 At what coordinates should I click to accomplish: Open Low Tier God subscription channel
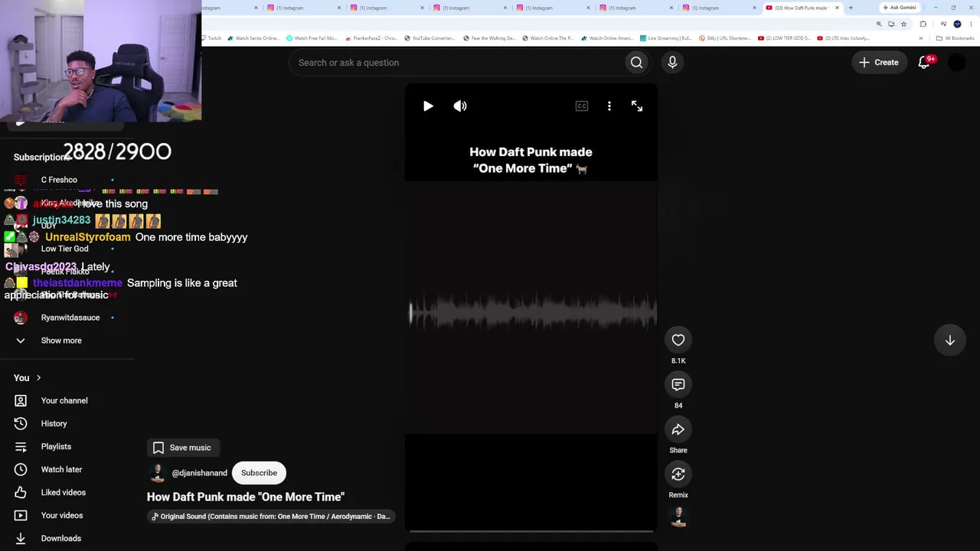tap(64, 249)
